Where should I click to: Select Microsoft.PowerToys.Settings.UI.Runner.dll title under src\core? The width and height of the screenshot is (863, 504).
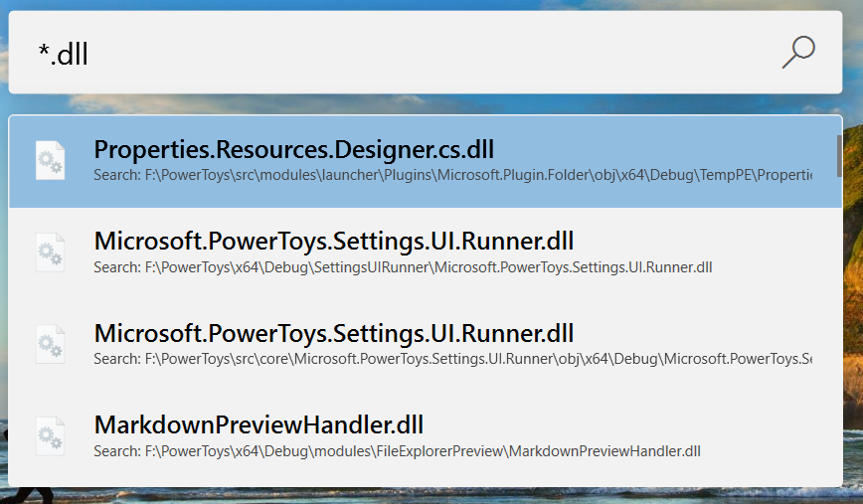(x=333, y=332)
